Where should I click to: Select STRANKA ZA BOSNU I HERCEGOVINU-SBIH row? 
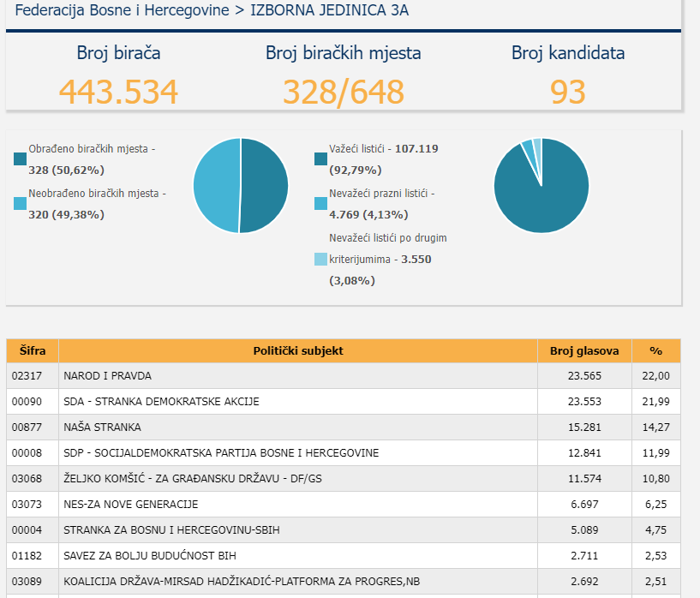(x=344, y=530)
